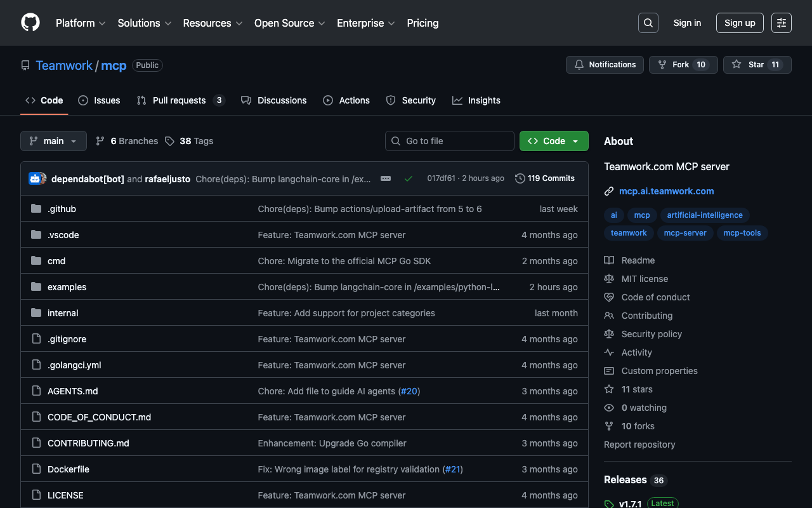
Task: Switch to the Pull requests tab
Action: coord(180,100)
